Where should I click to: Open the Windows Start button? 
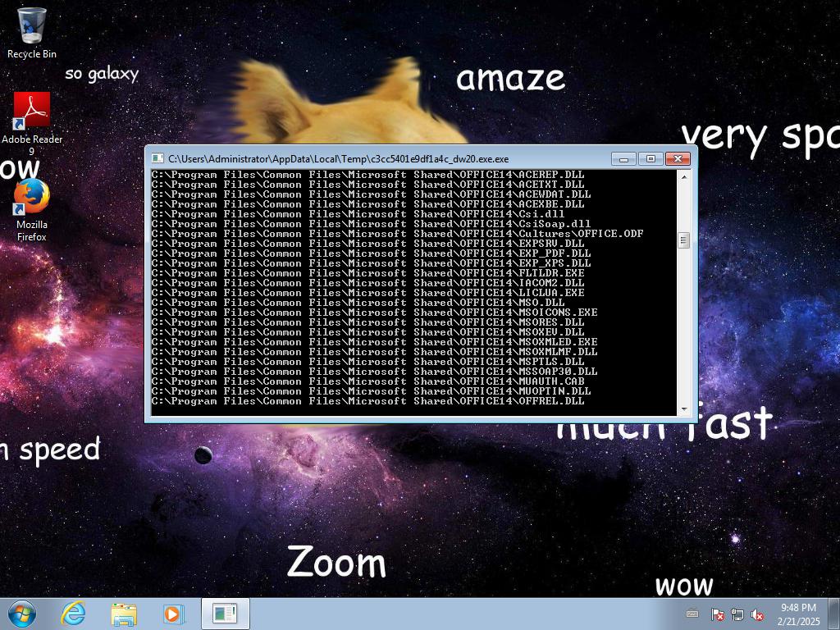22,614
